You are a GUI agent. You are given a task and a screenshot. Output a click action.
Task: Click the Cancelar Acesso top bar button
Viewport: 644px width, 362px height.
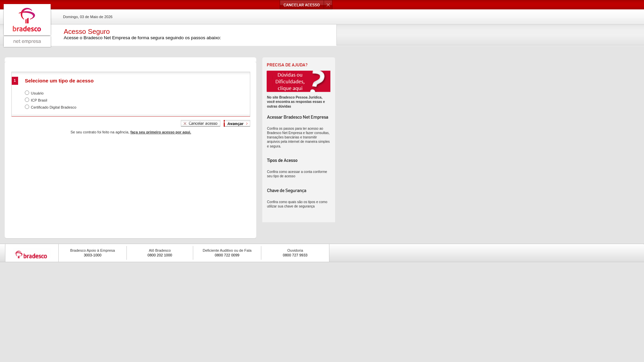(302, 5)
